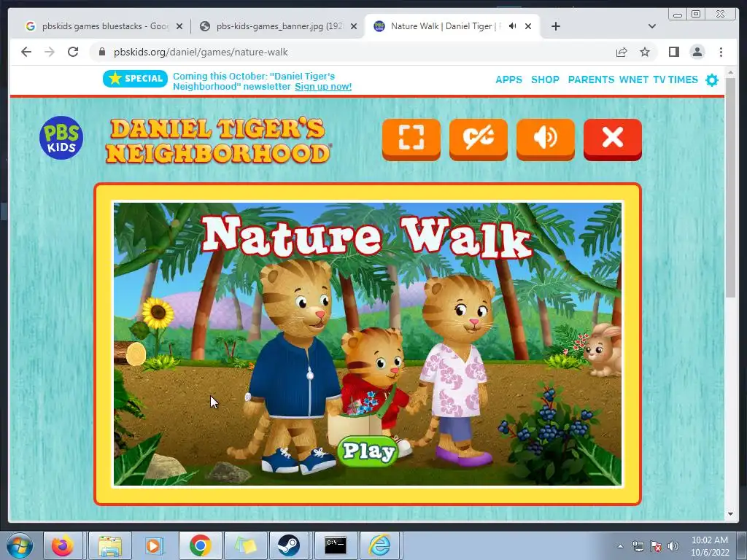Enter fullscreen mode for the game
Image resolution: width=747 pixels, height=560 pixels.
[411, 139]
